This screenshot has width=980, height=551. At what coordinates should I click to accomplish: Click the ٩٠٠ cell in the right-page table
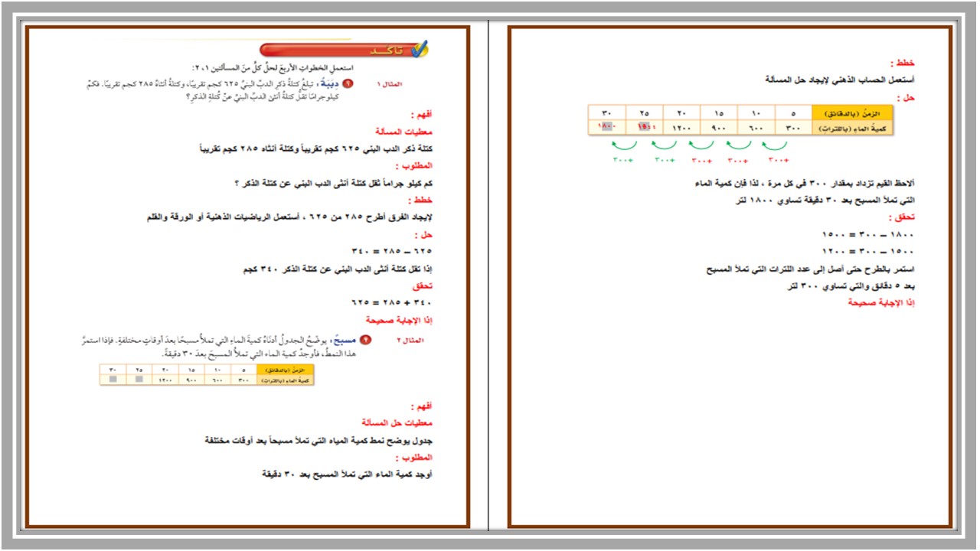click(x=720, y=128)
